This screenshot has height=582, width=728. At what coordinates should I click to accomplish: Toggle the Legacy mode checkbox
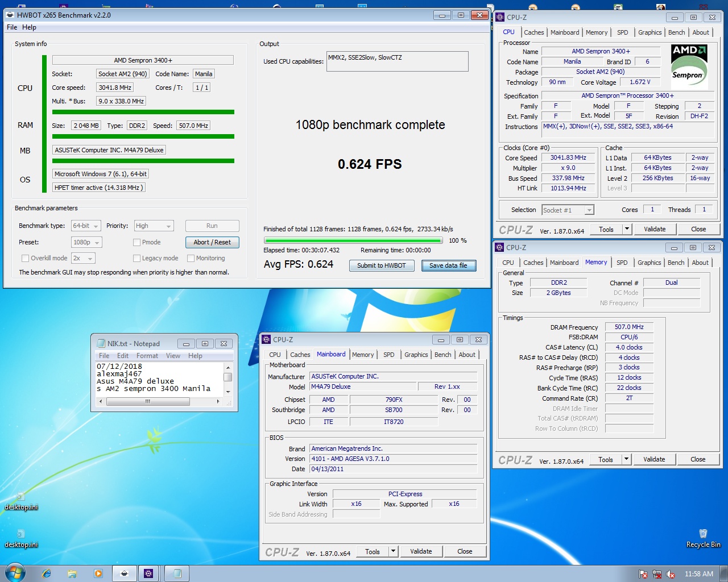click(x=136, y=258)
